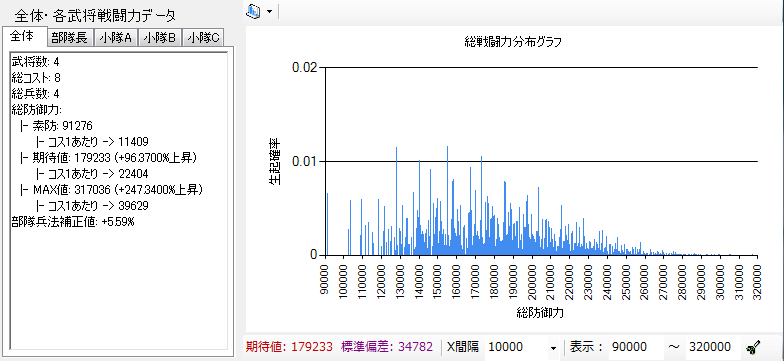The image size is (784, 361).
Task: Show the 小隊C tab
Action: pos(203,38)
